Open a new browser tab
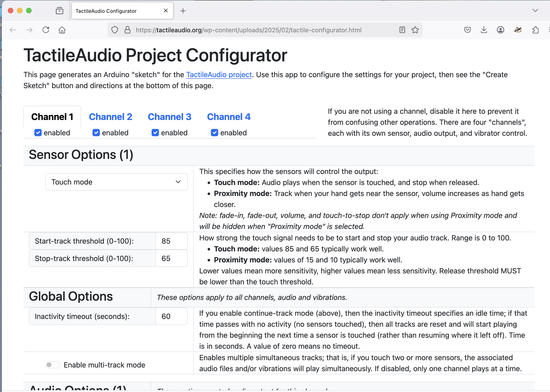Image resolution: width=550 pixels, height=392 pixels. click(183, 11)
